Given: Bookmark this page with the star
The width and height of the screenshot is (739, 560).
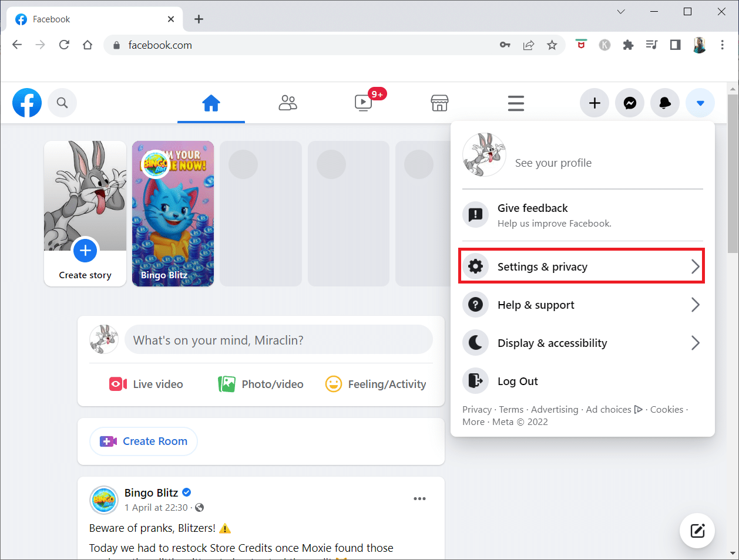Looking at the screenshot, I should tap(552, 45).
